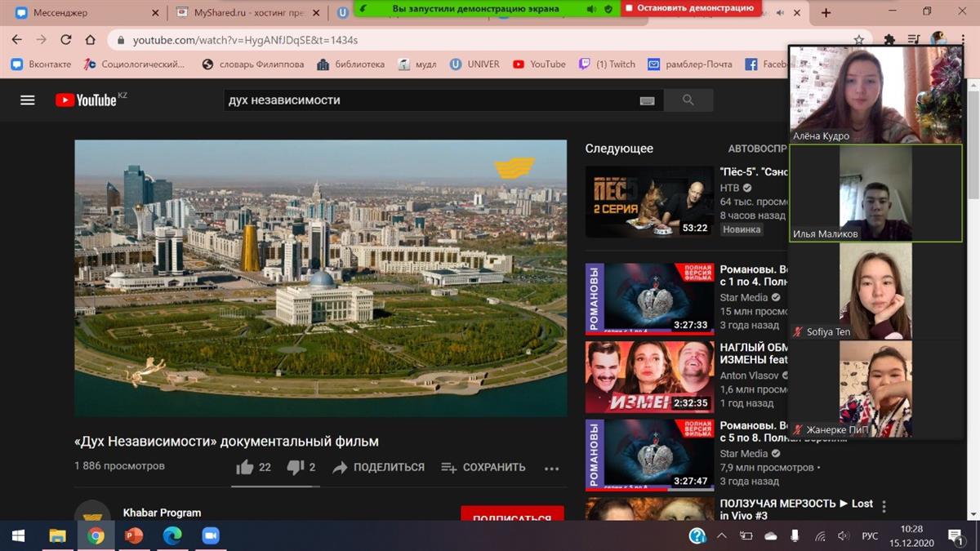
Task: Click the YouTube logo home link
Action: click(x=87, y=100)
